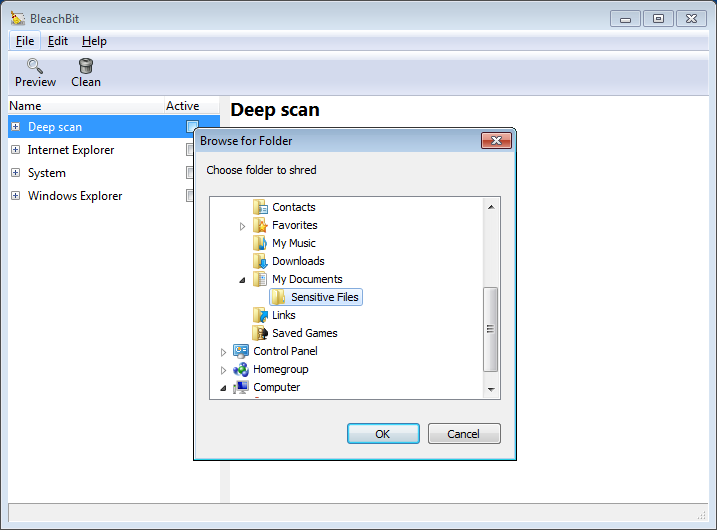Open the File menu
The width and height of the screenshot is (717, 530).
click(25, 41)
